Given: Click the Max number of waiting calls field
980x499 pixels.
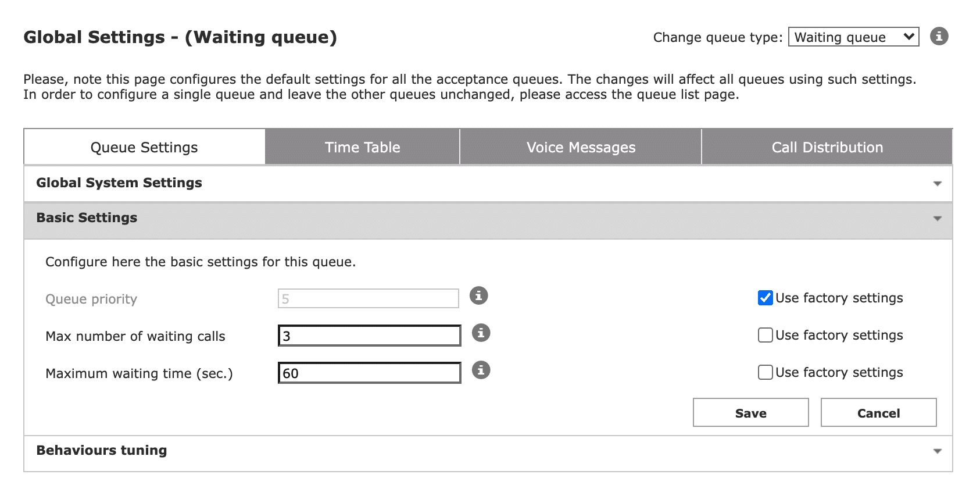Looking at the screenshot, I should coord(369,336).
